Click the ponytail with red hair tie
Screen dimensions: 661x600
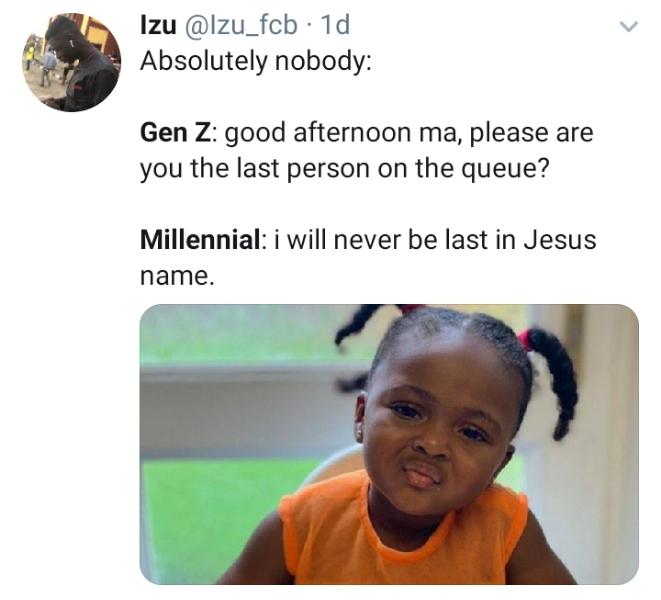555,370
